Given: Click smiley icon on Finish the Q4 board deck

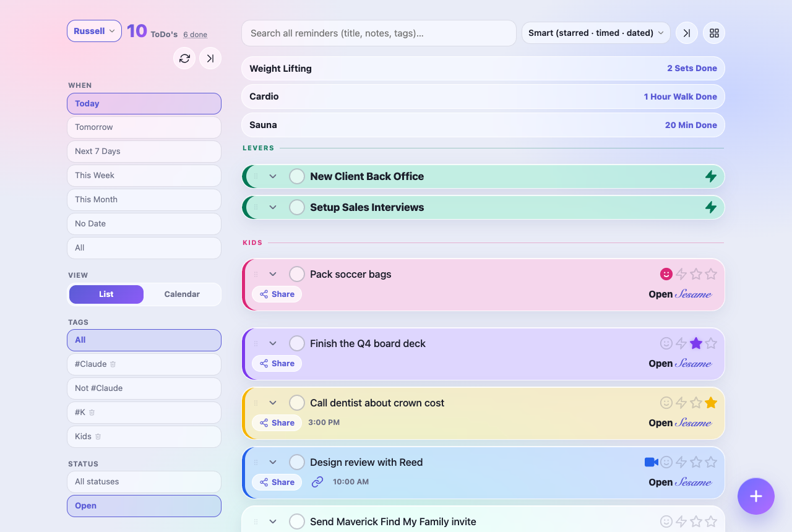Looking at the screenshot, I should point(666,343).
